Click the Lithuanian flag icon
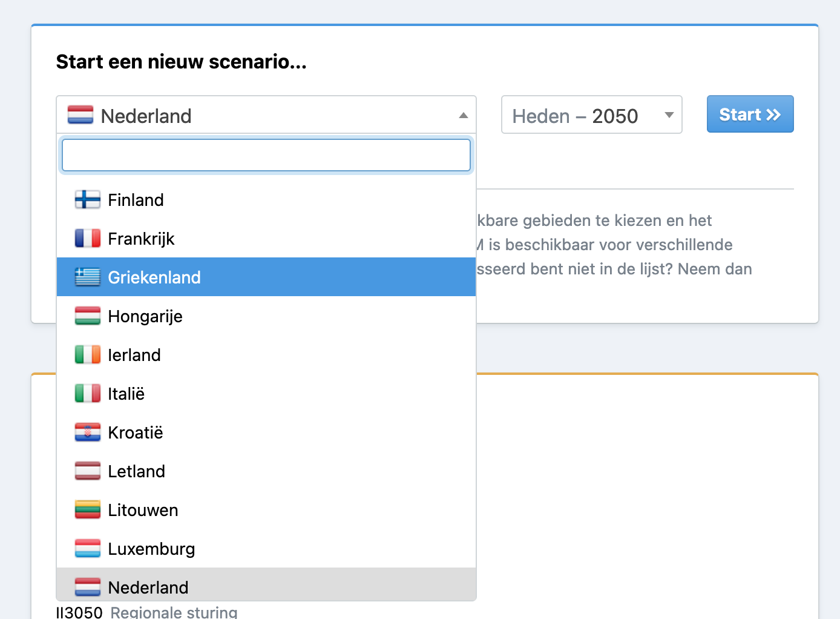The image size is (840, 619). click(88, 510)
